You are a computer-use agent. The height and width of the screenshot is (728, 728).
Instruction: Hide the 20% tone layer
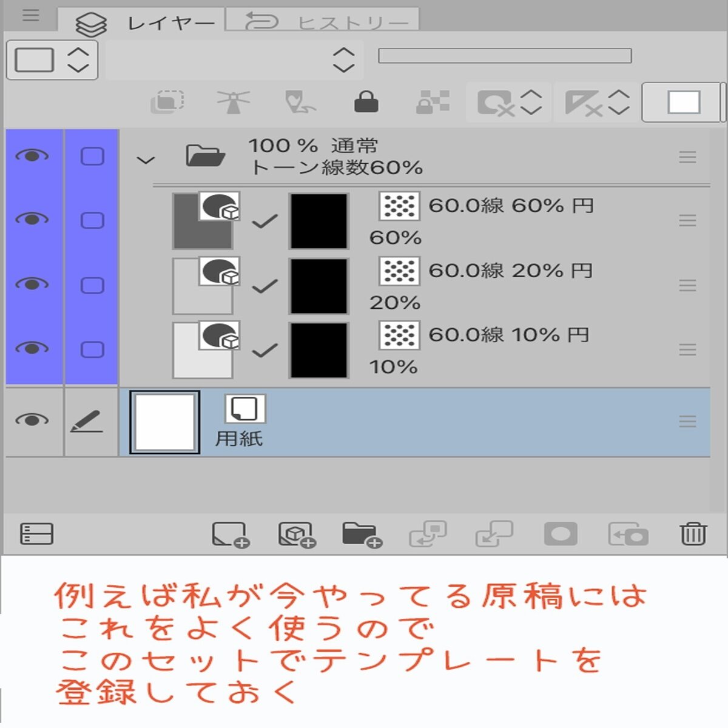[x=32, y=284]
